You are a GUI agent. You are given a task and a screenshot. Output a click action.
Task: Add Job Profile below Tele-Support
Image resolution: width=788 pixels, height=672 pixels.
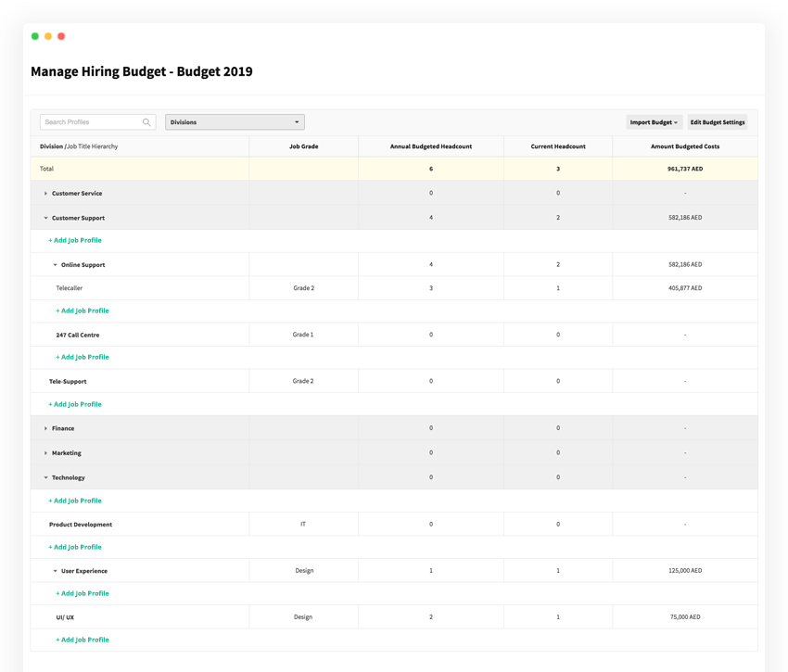[75, 404]
